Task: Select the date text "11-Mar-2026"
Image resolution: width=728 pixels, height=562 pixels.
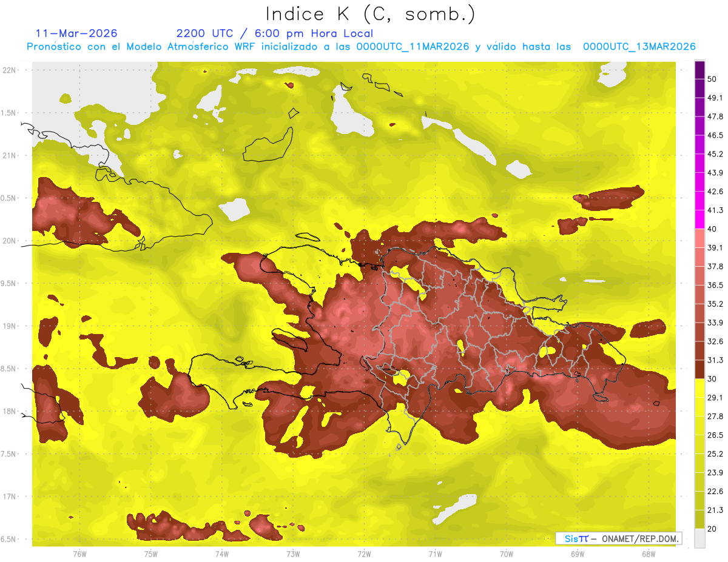Action: pyautogui.click(x=77, y=33)
